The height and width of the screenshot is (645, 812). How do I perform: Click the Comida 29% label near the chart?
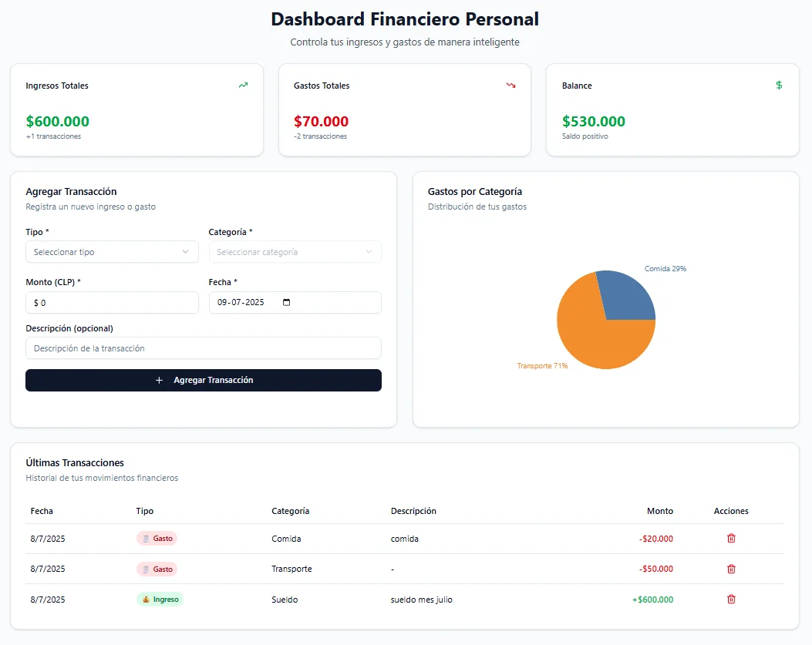point(665,268)
